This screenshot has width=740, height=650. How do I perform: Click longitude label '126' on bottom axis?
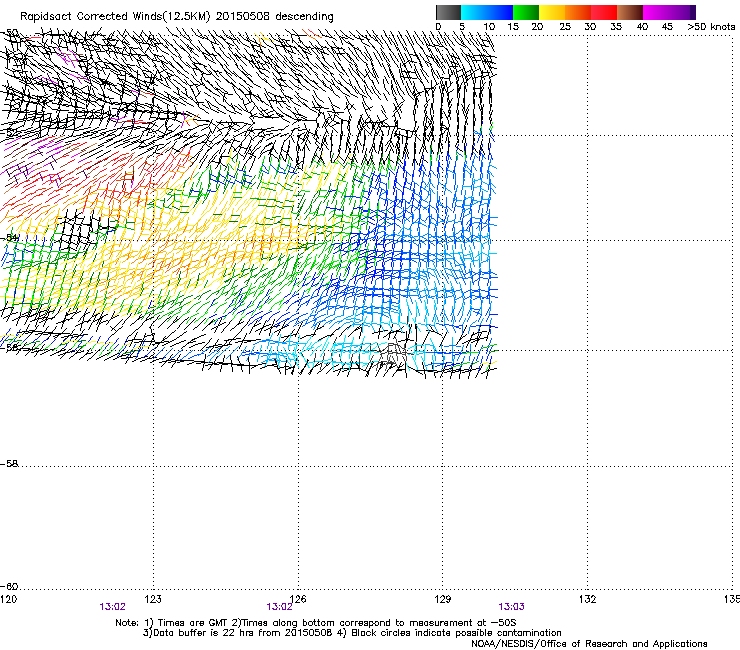(298, 599)
